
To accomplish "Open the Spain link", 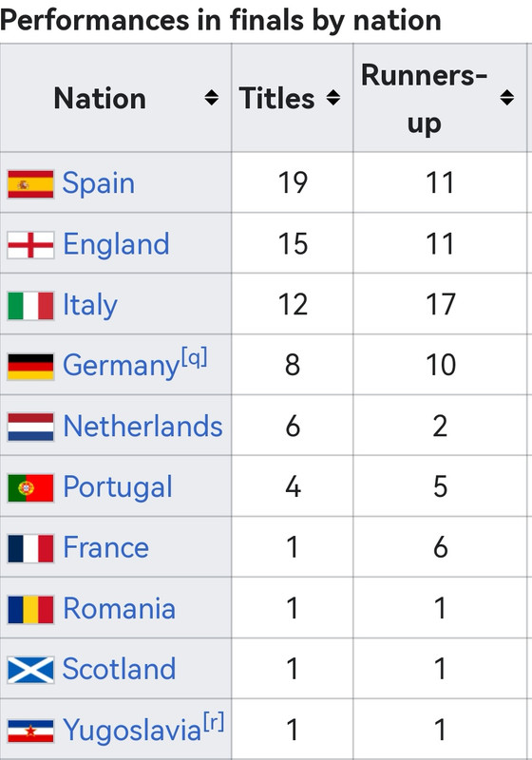I will [x=99, y=183].
